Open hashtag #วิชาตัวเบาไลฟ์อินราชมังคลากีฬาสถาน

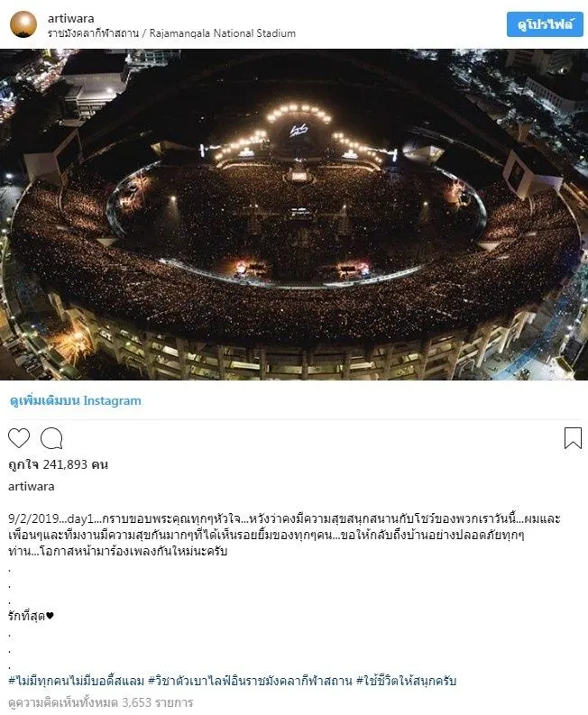pos(250,681)
